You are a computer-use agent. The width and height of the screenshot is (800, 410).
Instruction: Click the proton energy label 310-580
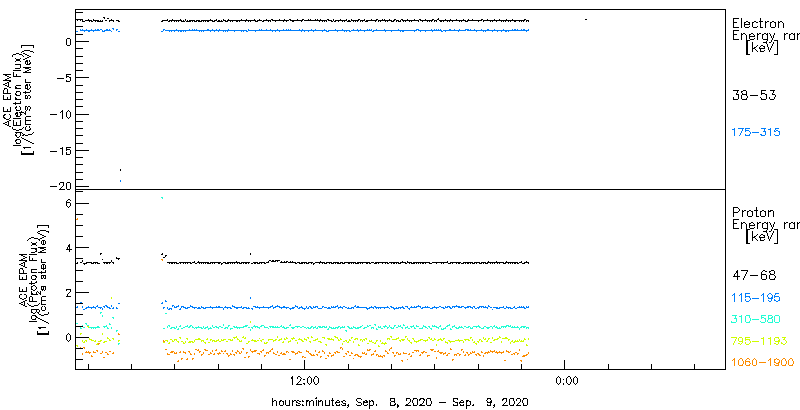tap(756, 319)
